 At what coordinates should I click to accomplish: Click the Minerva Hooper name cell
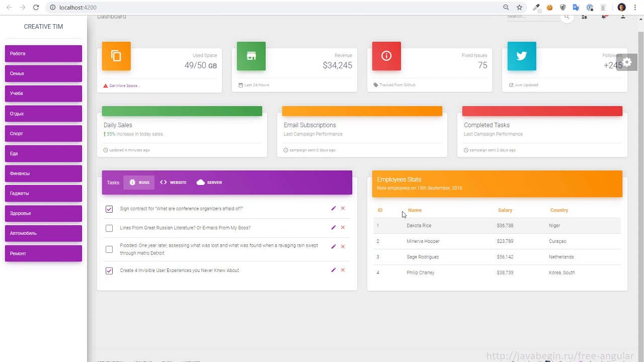click(x=423, y=241)
